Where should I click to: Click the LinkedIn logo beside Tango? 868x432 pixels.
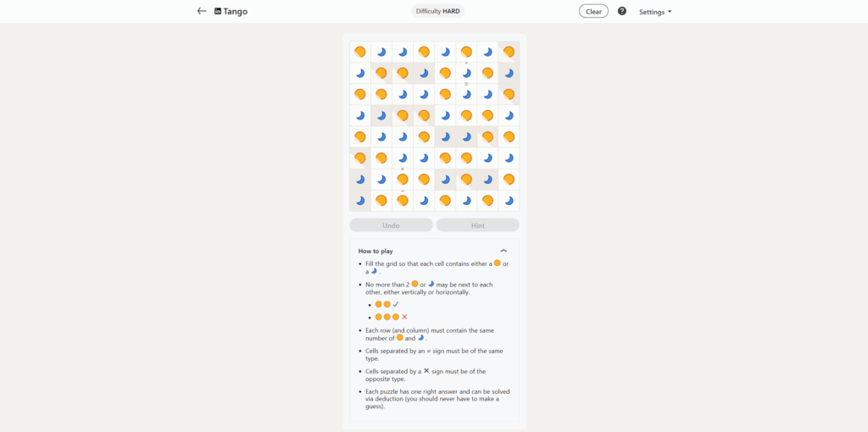218,12
